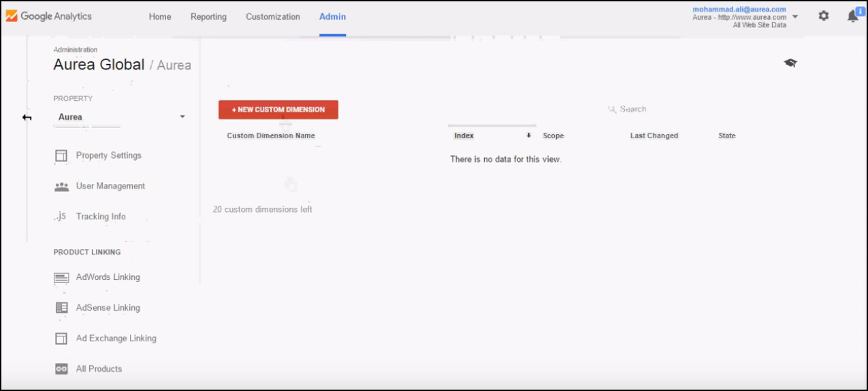Click the PROPERTY section label
This screenshot has width=868, height=391.
[x=73, y=99]
